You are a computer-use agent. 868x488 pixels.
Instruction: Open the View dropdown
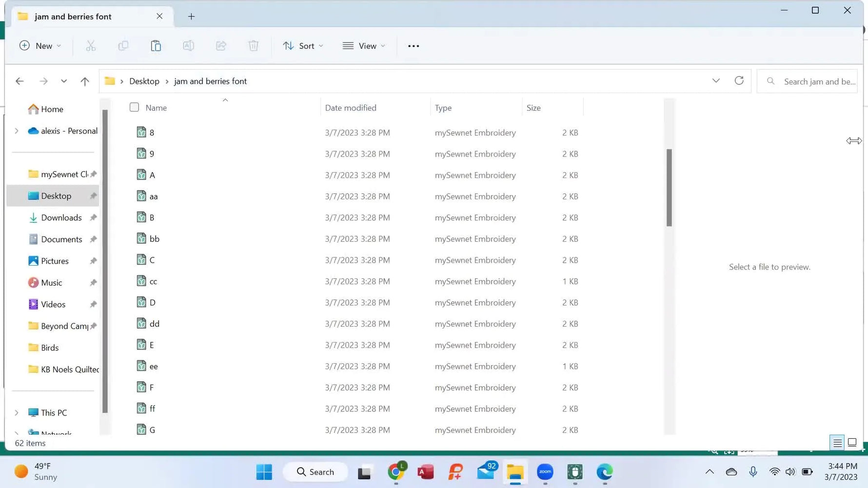pos(364,46)
